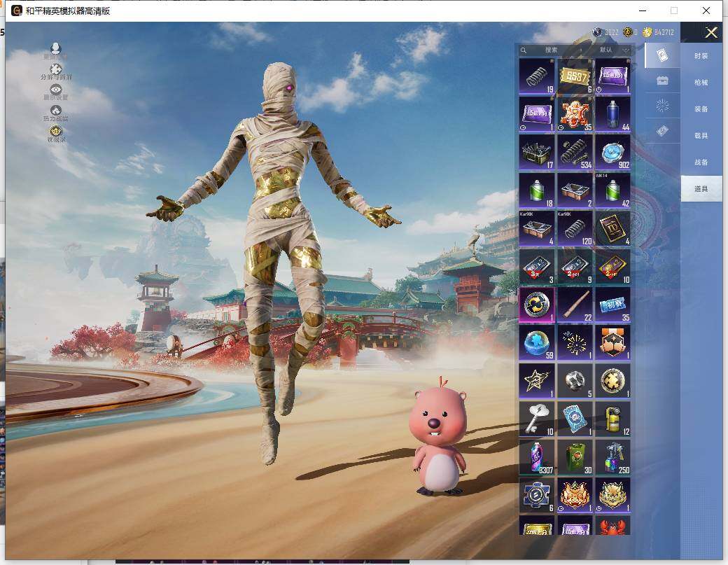Select the blue globe item with count 59
The image size is (728, 565).
click(x=537, y=342)
